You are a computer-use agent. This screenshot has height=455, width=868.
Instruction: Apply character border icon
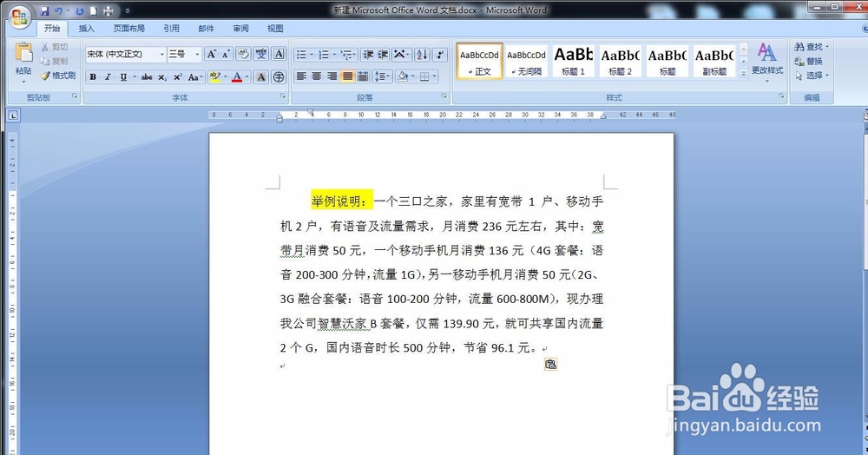click(x=279, y=54)
